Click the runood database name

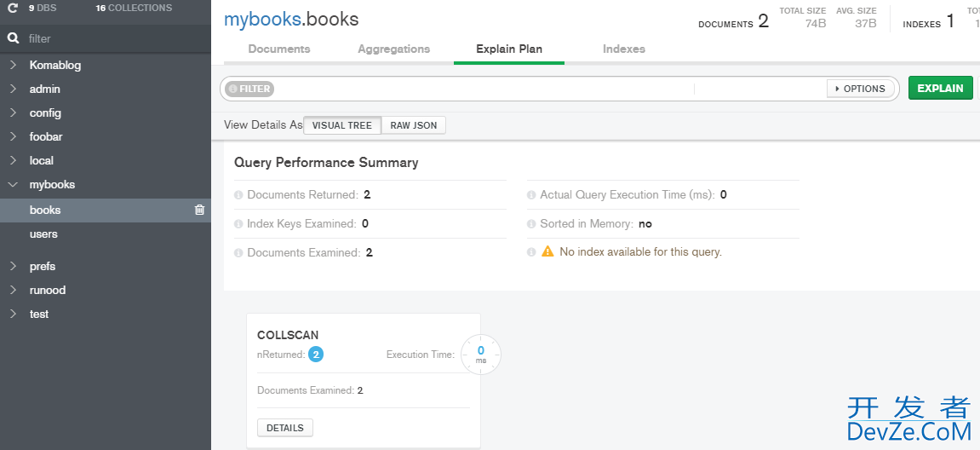click(48, 290)
